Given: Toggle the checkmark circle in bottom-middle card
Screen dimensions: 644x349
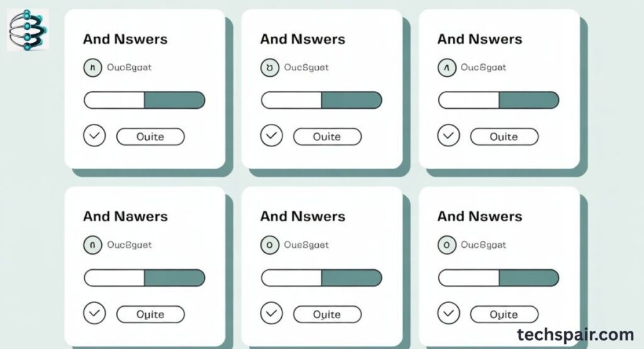Looking at the screenshot, I should pos(272,313).
